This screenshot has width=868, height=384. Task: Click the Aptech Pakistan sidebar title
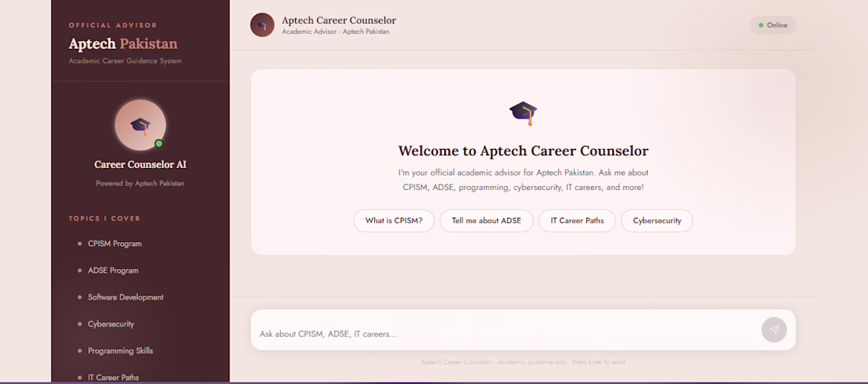pos(123,43)
